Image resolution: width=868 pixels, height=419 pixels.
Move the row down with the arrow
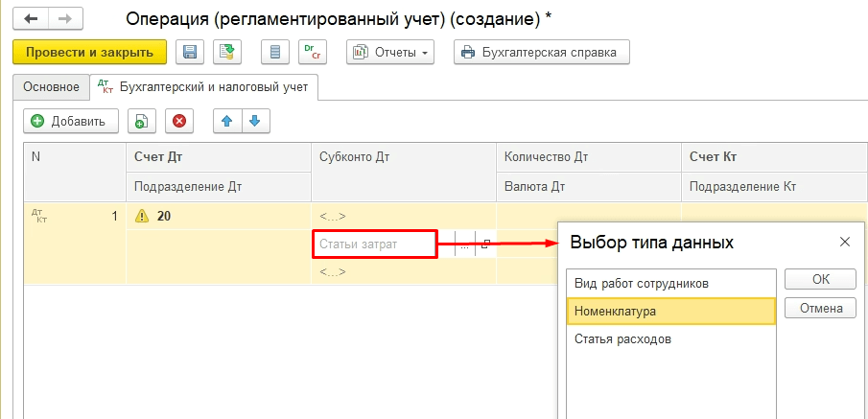tap(255, 121)
